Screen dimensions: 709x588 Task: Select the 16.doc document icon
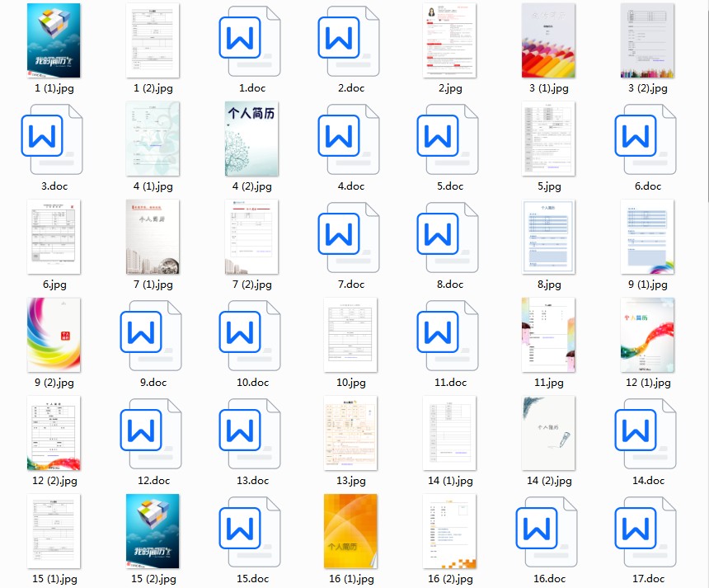click(547, 531)
